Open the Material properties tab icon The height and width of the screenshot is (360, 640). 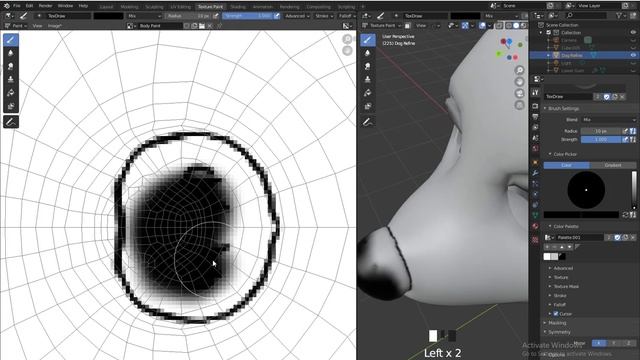(x=535, y=227)
